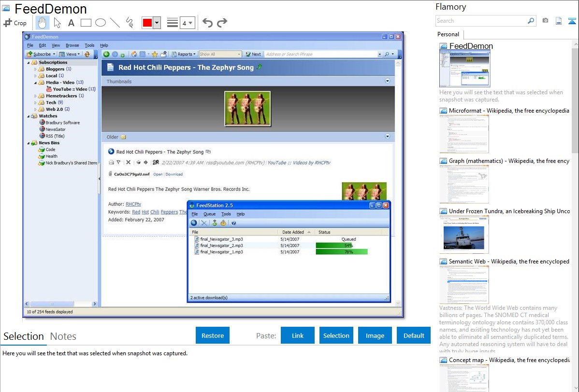Switch to the Personal tab

(x=449, y=34)
